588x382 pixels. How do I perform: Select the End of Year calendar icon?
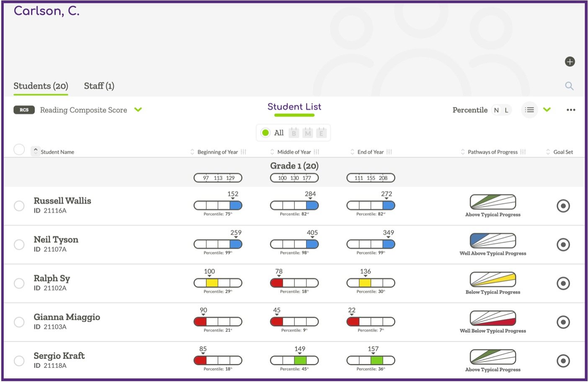coord(321,133)
